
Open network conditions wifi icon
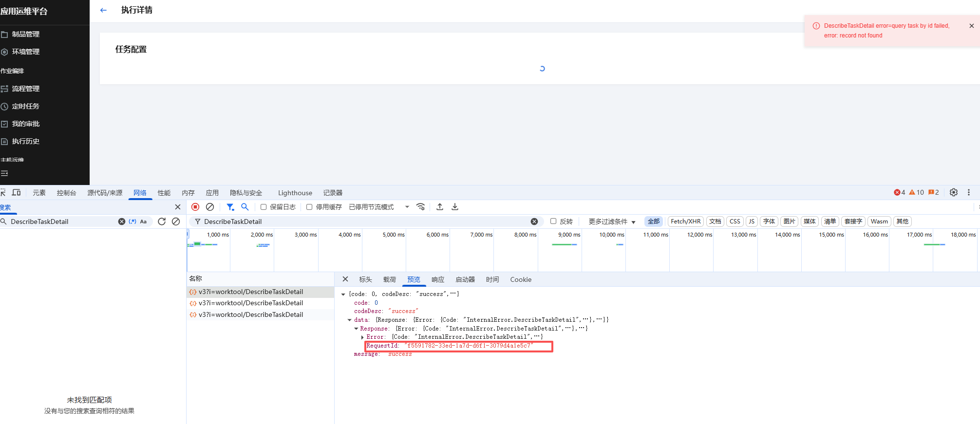pyautogui.click(x=421, y=207)
